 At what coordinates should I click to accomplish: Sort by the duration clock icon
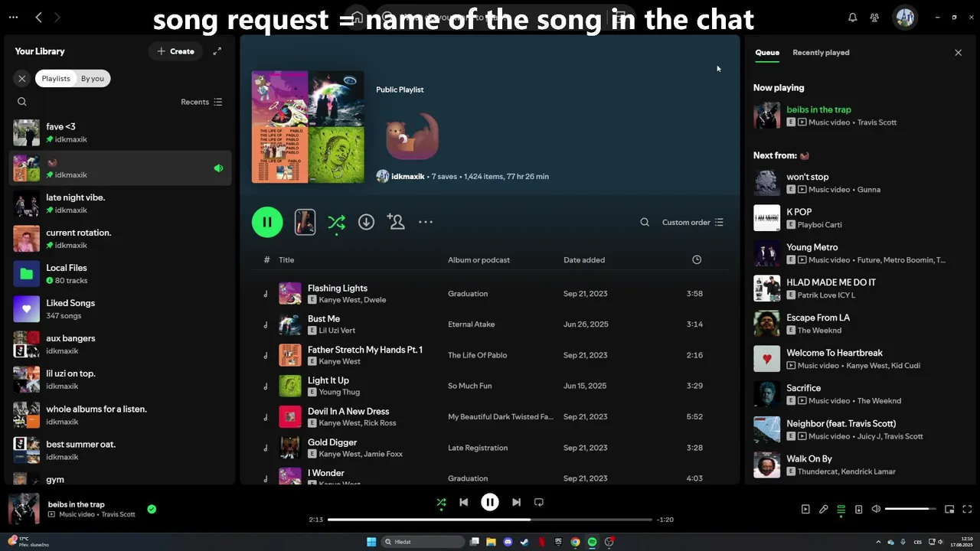[697, 260]
